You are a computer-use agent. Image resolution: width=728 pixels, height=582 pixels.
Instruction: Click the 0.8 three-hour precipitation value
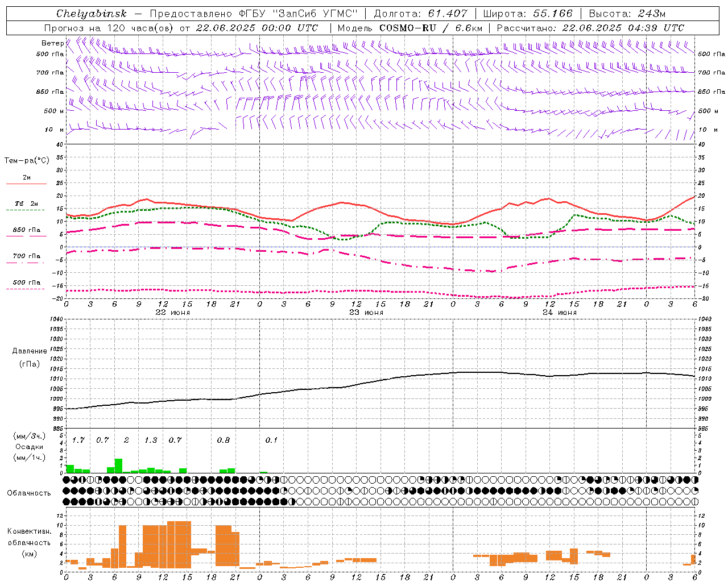point(224,440)
